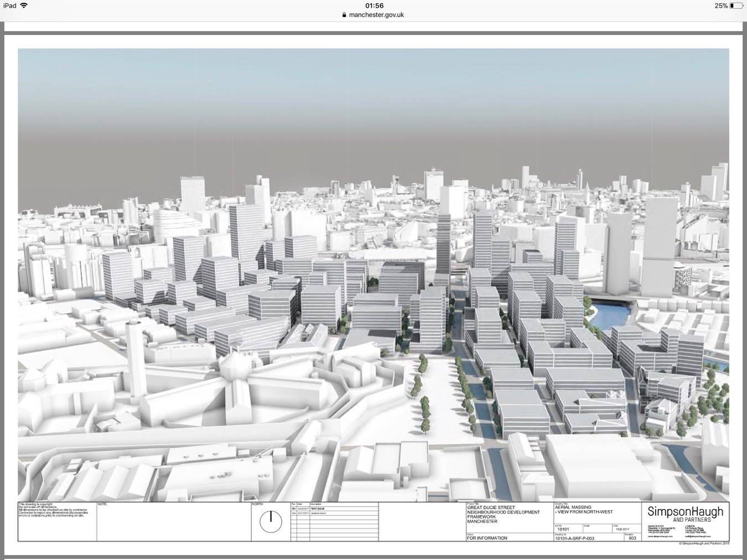Click the SimpsonHaugh and Partners logo
The height and width of the screenshot is (560, 747).
[x=685, y=514]
